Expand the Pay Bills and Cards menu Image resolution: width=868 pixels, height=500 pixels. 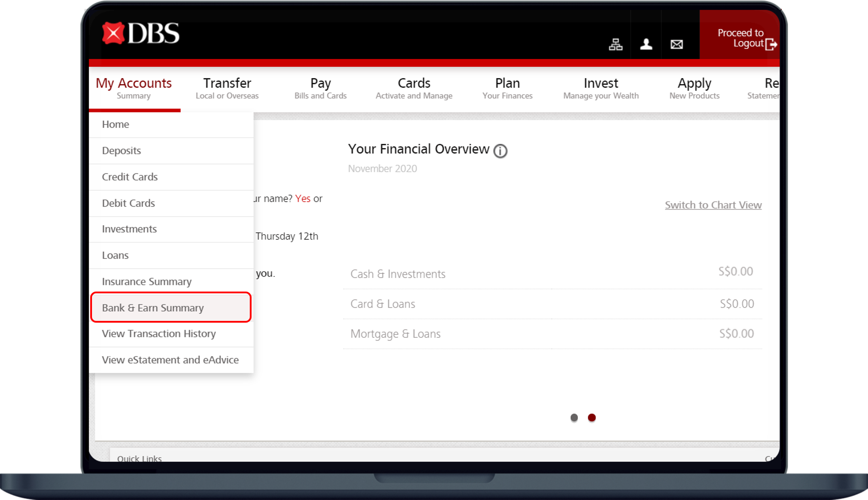pos(320,88)
